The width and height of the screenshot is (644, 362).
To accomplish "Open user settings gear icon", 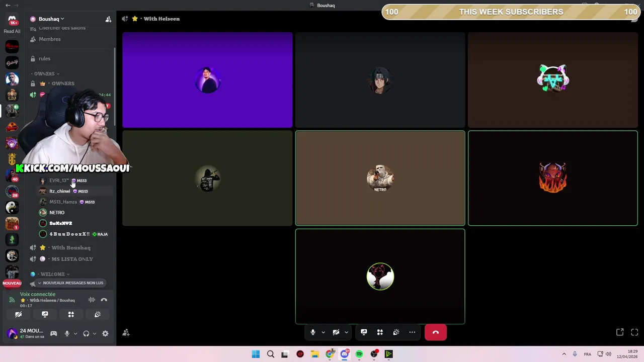I will click(105, 333).
